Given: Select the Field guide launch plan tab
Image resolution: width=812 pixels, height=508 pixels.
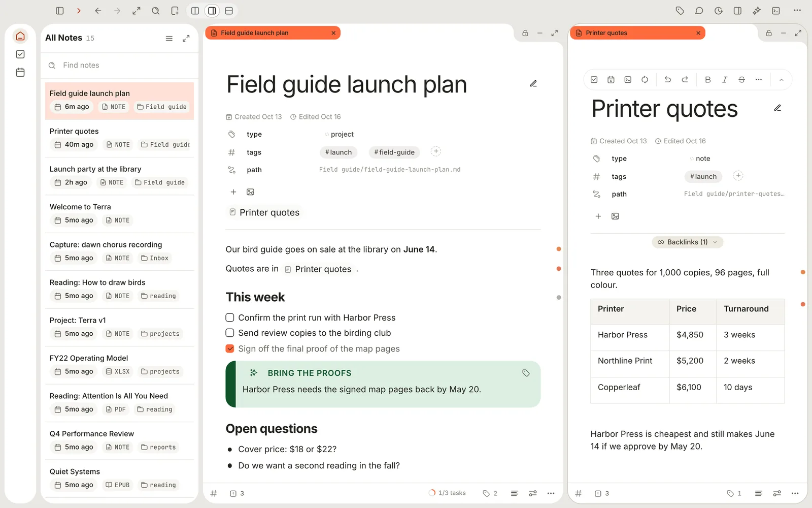Looking at the screenshot, I should (x=273, y=33).
